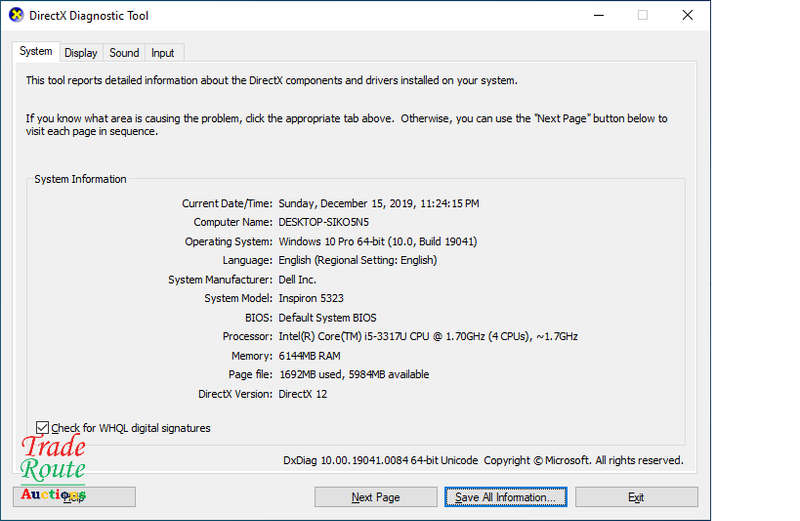Image resolution: width=800 pixels, height=521 pixels.
Task: Close the DirectX Diagnostic Tool window
Action: pos(687,15)
